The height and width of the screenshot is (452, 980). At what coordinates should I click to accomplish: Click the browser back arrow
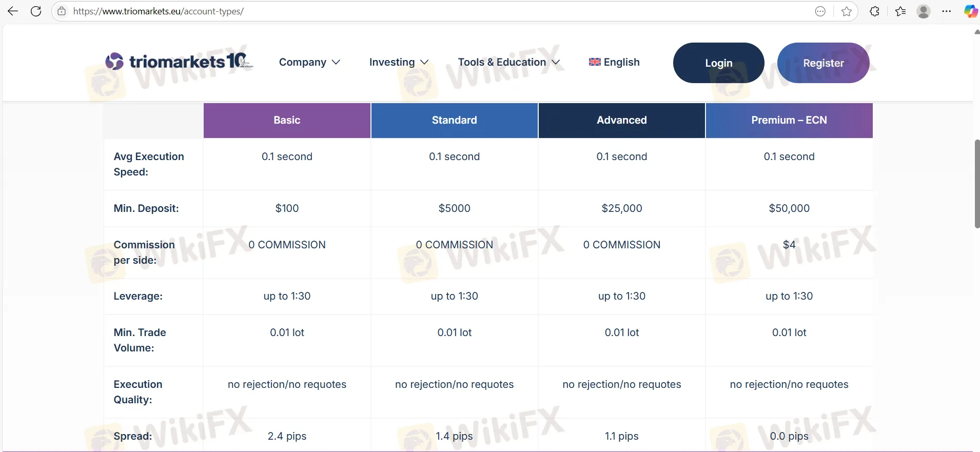[13, 11]
